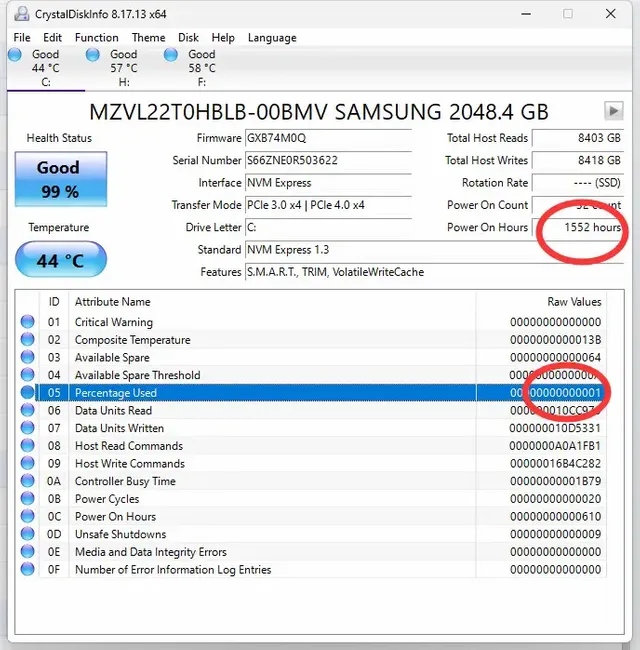Click the Interface field NVM Express
The width and height of the screenshot is (640, 650).
328,183
